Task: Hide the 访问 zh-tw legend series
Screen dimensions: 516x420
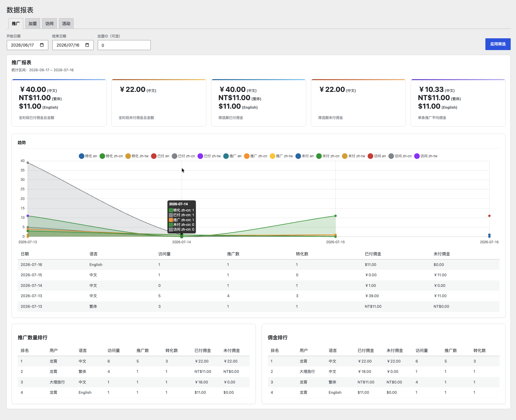Action: [426, 156]
